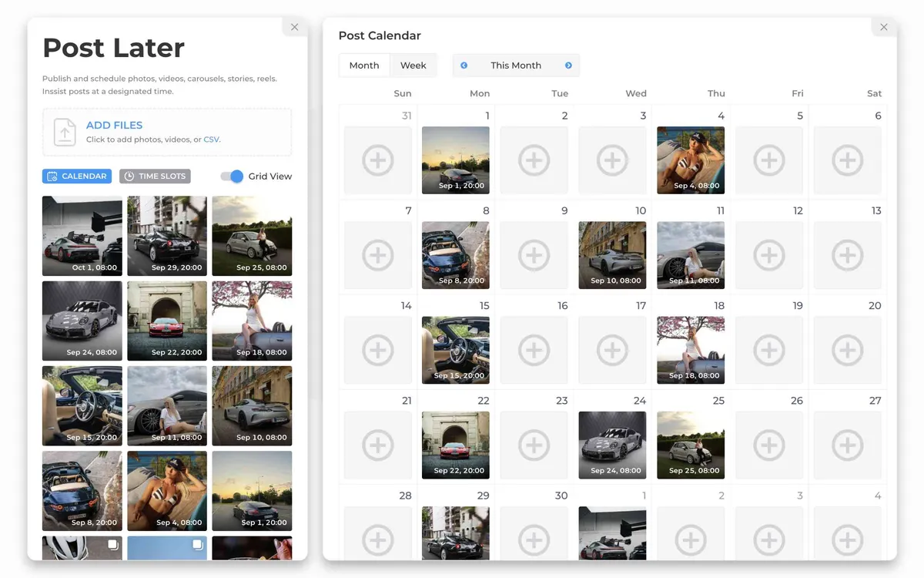Add a post on Sunday 28
The height and width of the screenshot is (578, 924).
(377, 533)
